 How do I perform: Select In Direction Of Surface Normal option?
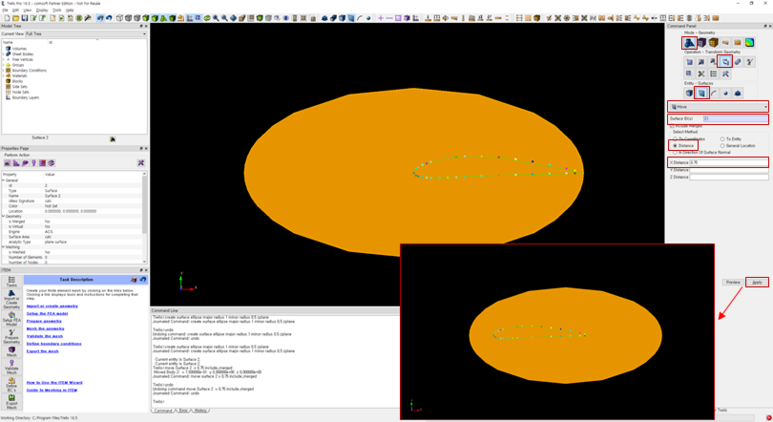[x=675, y=152]
